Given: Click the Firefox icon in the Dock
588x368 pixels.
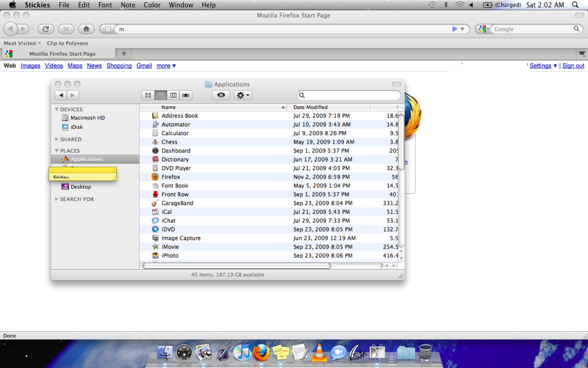Looking at the screenshot, I should [x=261, y=353].
